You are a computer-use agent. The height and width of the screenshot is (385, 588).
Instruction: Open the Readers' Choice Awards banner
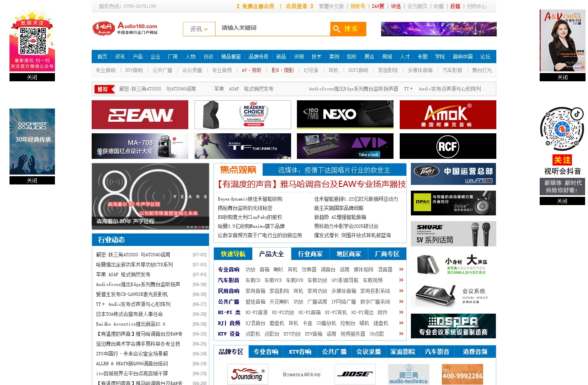point(243,115)
